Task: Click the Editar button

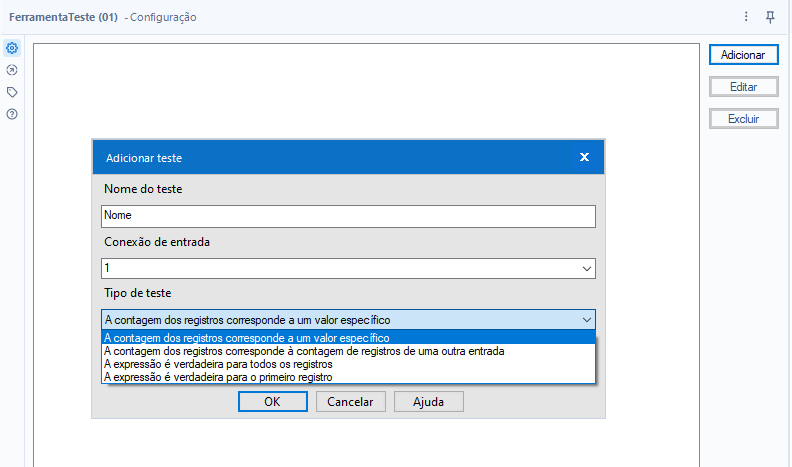Action: (x=744, y=87)
